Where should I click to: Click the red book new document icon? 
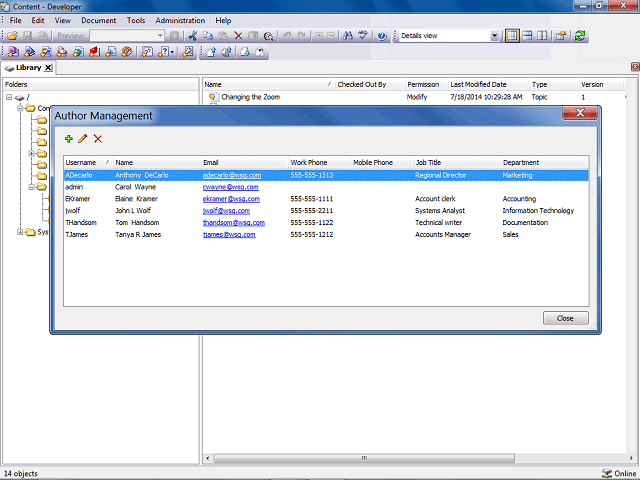pos(95,52)
